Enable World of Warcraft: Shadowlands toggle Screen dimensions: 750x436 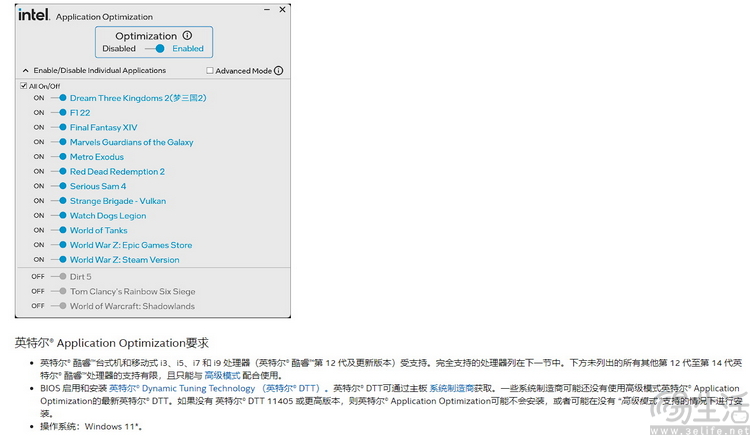pos(59,306)
